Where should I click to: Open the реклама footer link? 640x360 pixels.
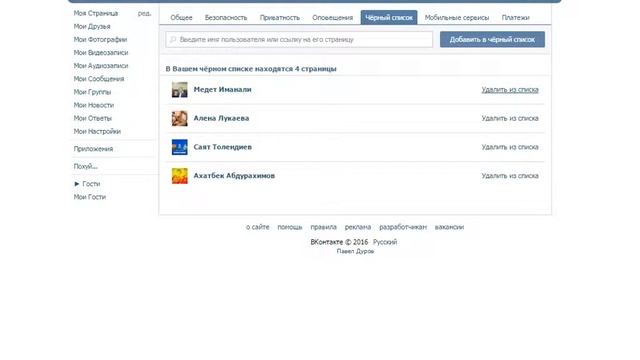click(x=358, y=227)
